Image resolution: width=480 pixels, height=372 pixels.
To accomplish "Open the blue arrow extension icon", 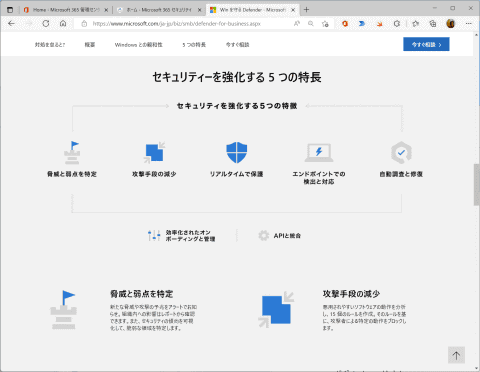I will 362,24.
